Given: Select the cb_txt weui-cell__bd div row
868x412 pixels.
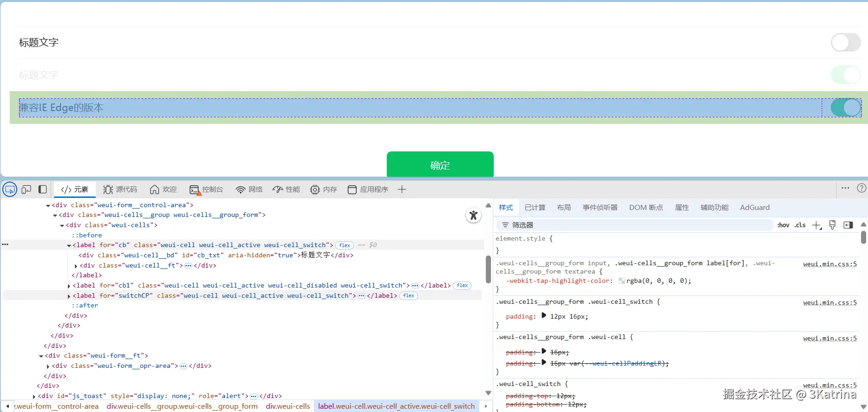Looking at the screenshot, I should pos(216,255).
